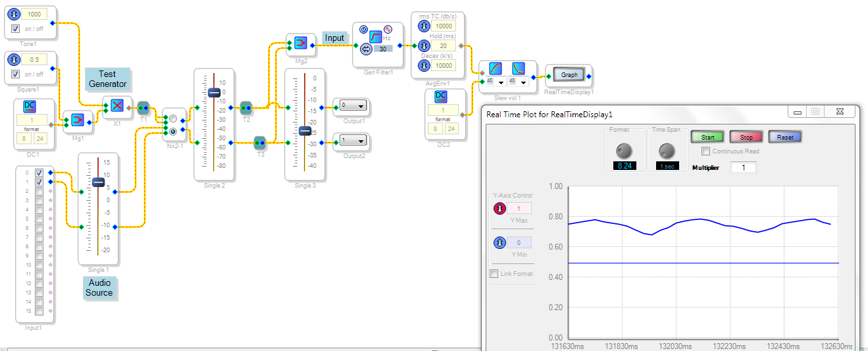Click the Tone1 frequency field showing 1000
Screen dimensions: 868x351
pos(35,14)
